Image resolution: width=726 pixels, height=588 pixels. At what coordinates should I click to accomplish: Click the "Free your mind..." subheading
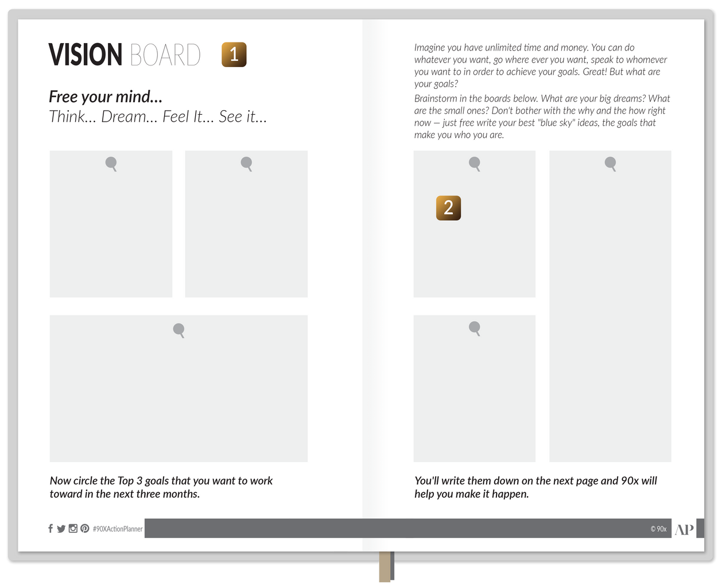point(106,96)
